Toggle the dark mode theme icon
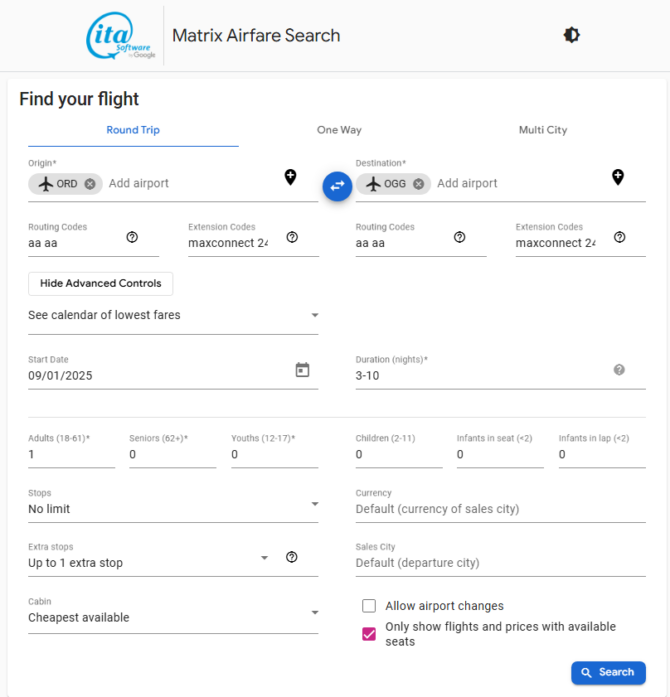Image resolution: width=670 pixels, height=697 pixels. click(x=571, y=35)
